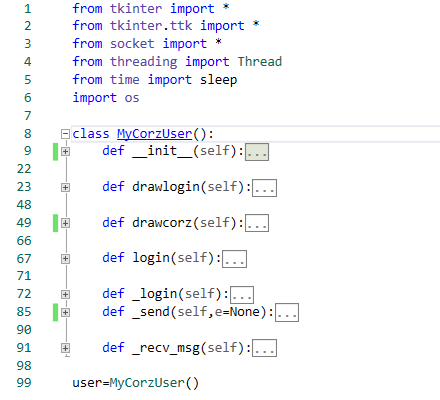Expand the drawcorz method fold

coord(65,223)
